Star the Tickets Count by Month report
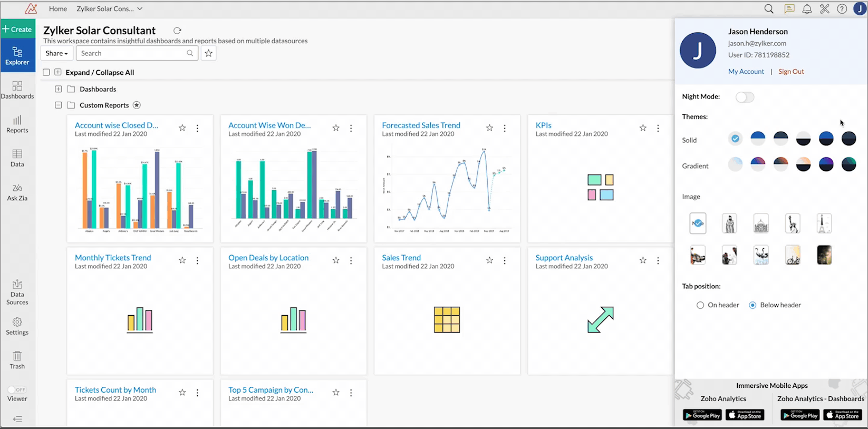This screenshot has width=868, height=429. pos(182,392)
